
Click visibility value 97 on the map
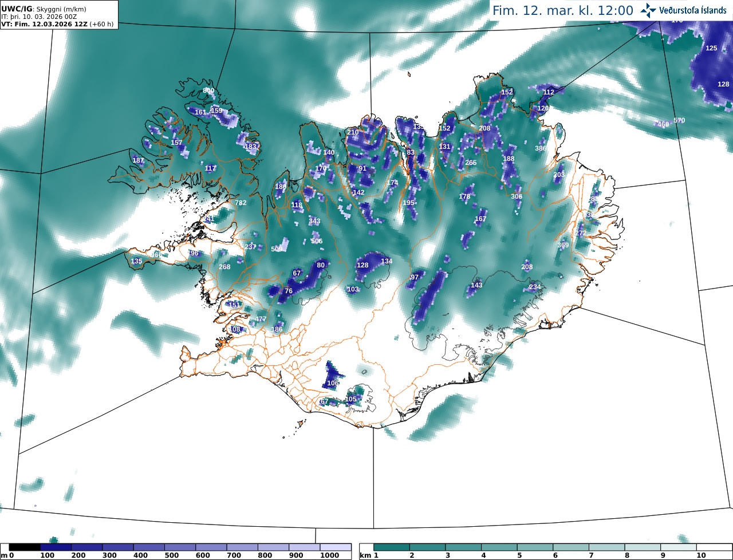point(415,277)
